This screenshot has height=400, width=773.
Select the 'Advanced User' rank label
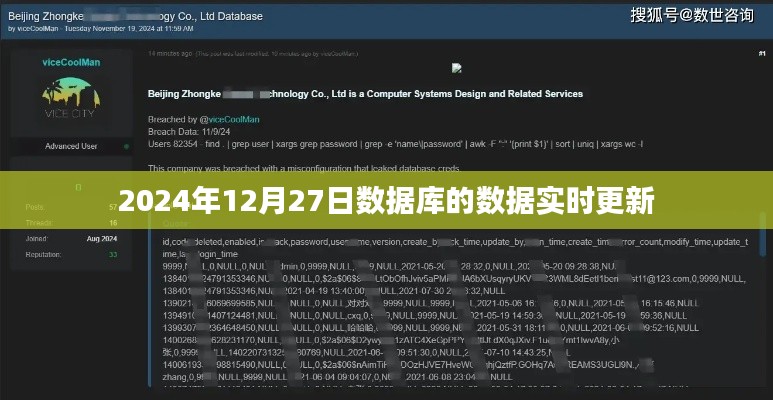point(71,146)
